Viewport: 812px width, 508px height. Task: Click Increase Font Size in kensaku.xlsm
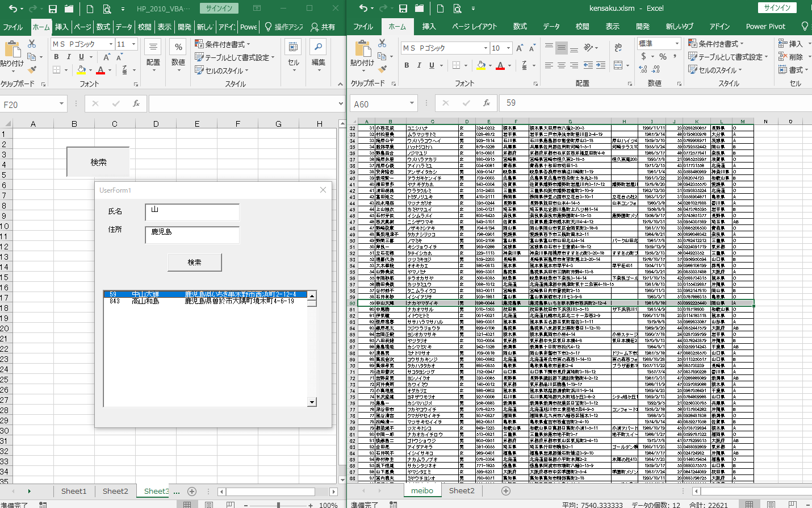click(x=520, y=48)
